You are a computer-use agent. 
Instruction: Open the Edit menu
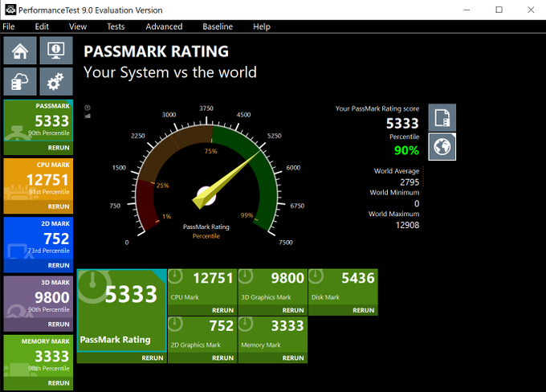coord(42,27)
